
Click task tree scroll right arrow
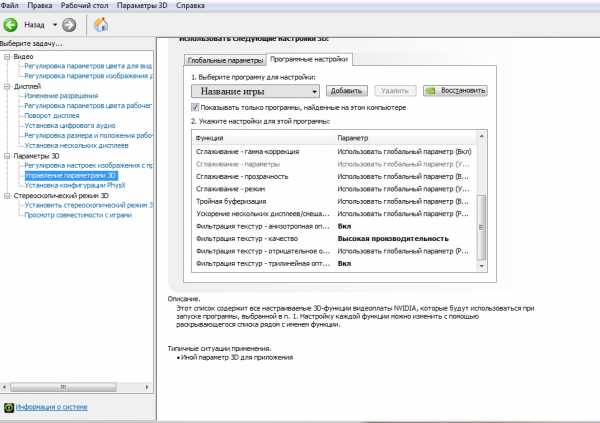click(x=147, y=387)
